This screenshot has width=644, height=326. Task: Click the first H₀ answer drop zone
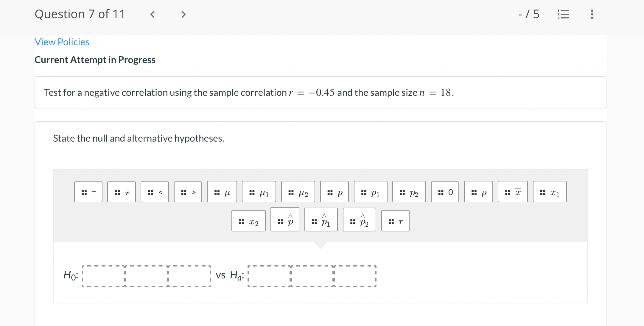pos(103,275)
